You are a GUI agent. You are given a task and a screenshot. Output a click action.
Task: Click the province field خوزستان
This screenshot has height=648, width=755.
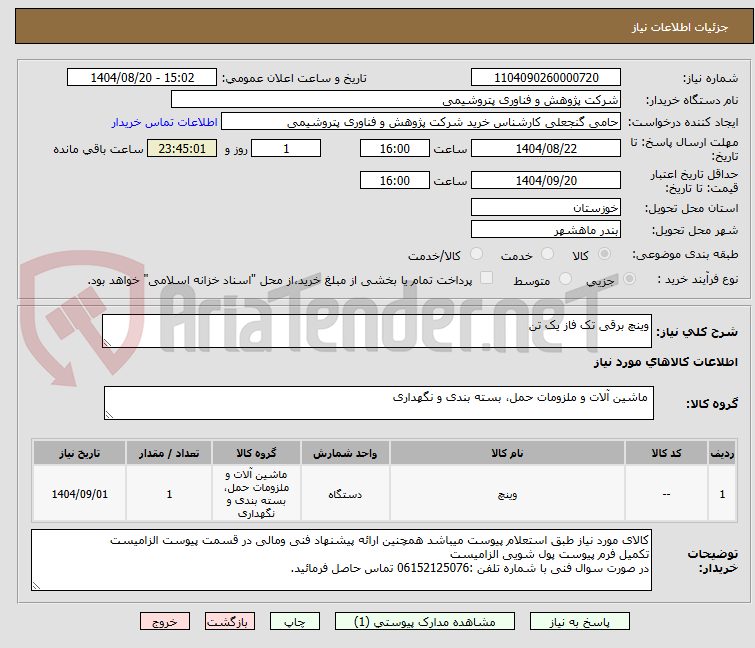click(x=546, y=207)
